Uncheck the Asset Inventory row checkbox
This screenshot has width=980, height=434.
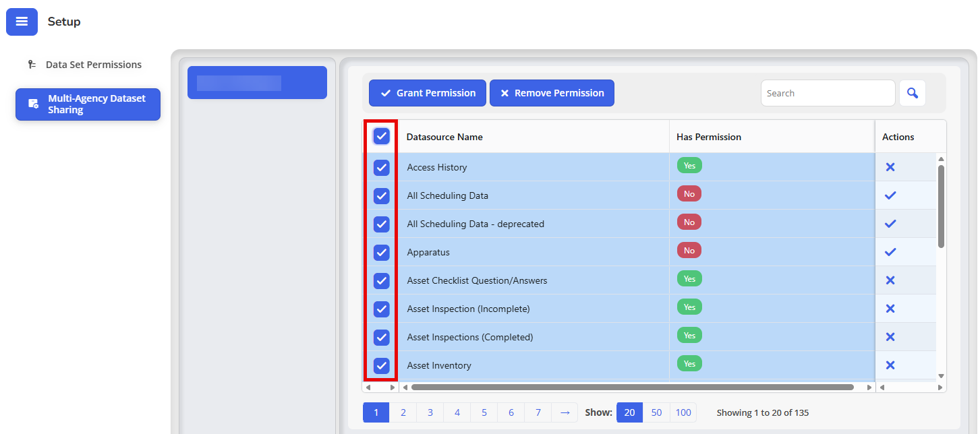[382, 366]
